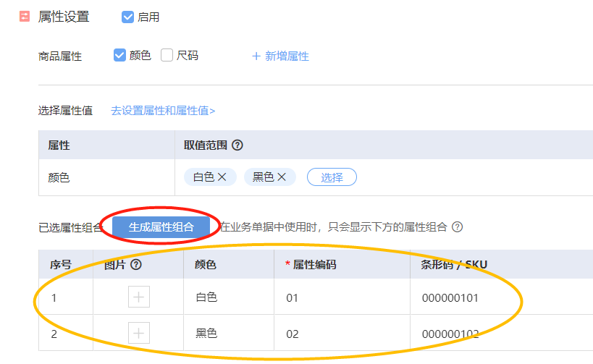593x364 pixels.
Task: Click barcode value 000000102
Action: point(450,334)
